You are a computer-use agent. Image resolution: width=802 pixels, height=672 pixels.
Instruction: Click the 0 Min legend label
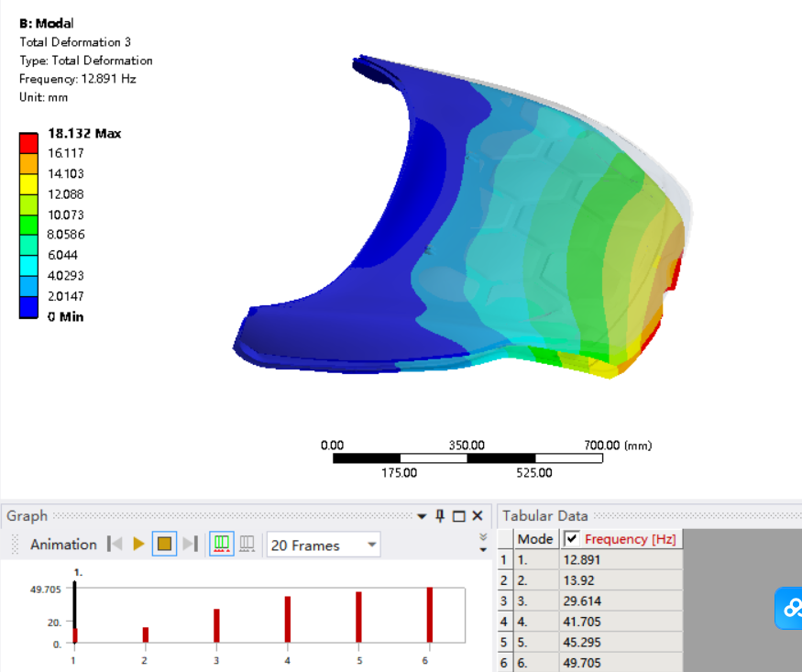pyautogui.click(x=65, y=317)
